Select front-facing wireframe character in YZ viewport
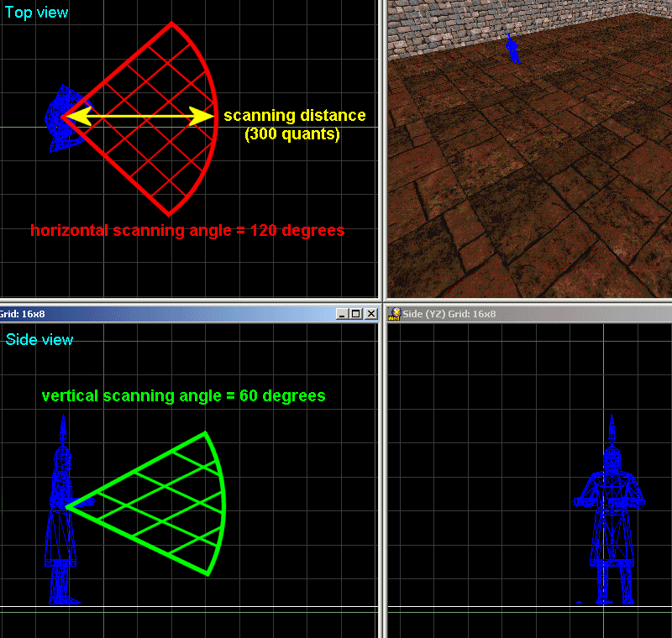 click(612, 520)
